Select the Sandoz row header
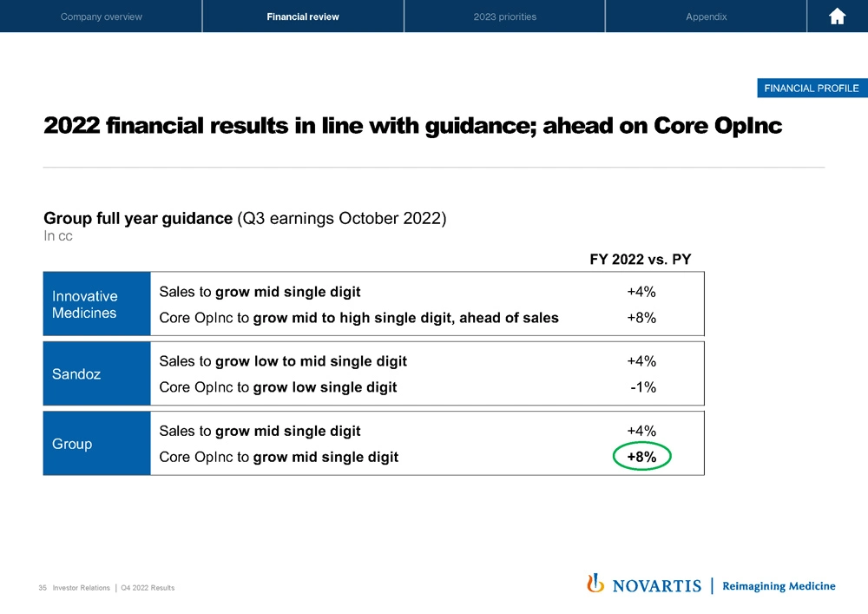868x614 pixels. [96, 374]
